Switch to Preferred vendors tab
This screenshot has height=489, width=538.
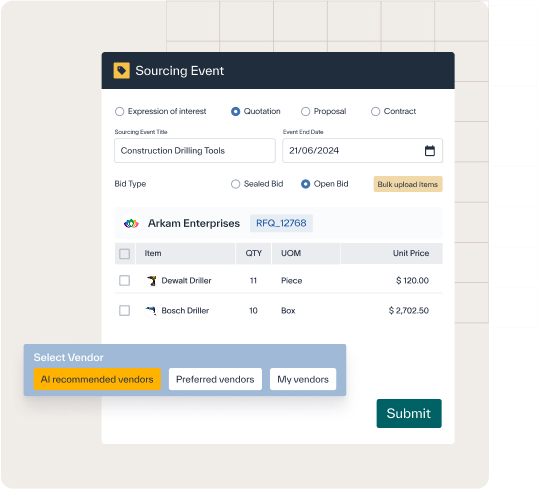[215, 379]
